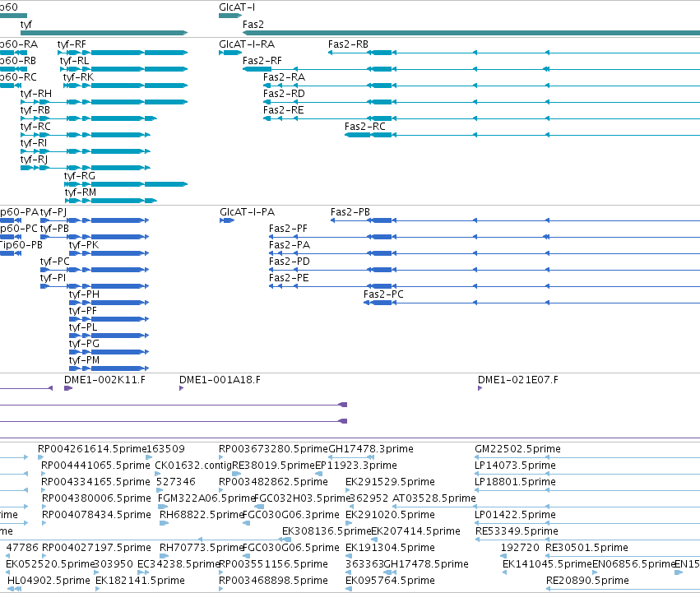Screen dimensions: 700x593
Task: Click protein Fas2-PF
Action: pos(484,237)
